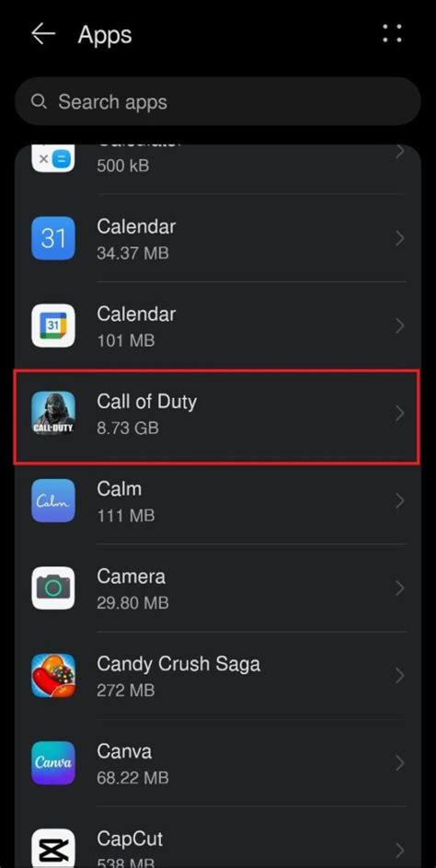
Task: Open Calendar 101 MB list entry
Action: pos(218,326)
